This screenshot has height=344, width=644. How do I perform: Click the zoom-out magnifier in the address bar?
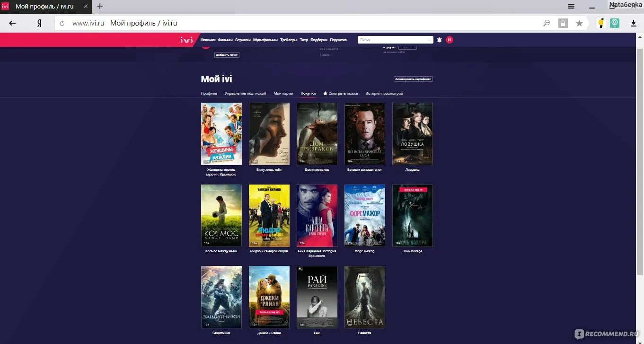(x=547, y=23)
